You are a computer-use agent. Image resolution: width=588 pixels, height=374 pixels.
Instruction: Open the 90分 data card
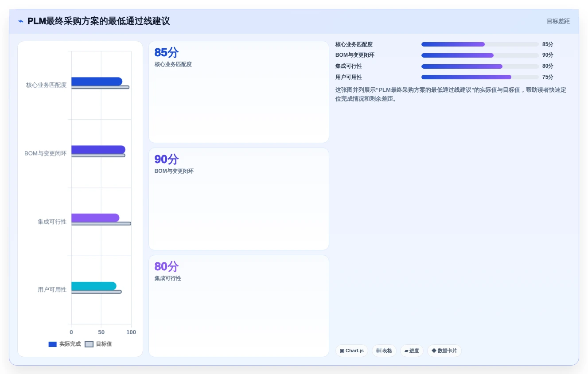239,199
